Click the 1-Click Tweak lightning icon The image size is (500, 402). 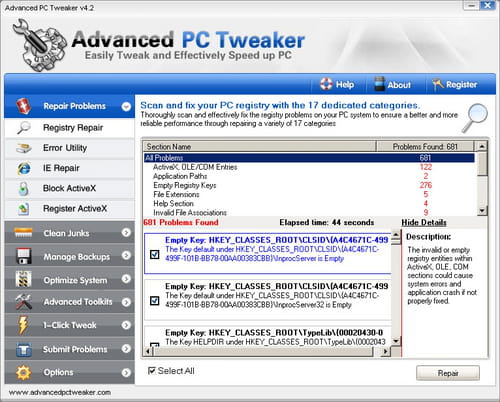(x=23, y=325)
